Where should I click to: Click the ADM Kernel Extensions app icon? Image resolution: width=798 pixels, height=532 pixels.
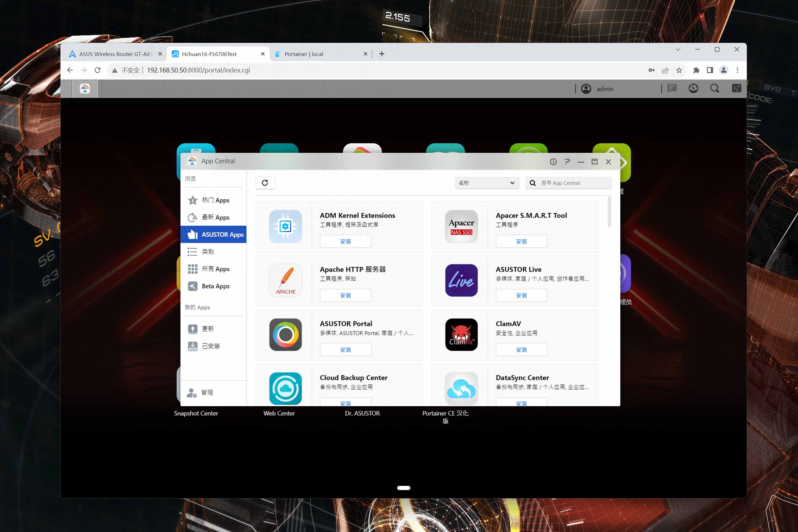(285, 226)
